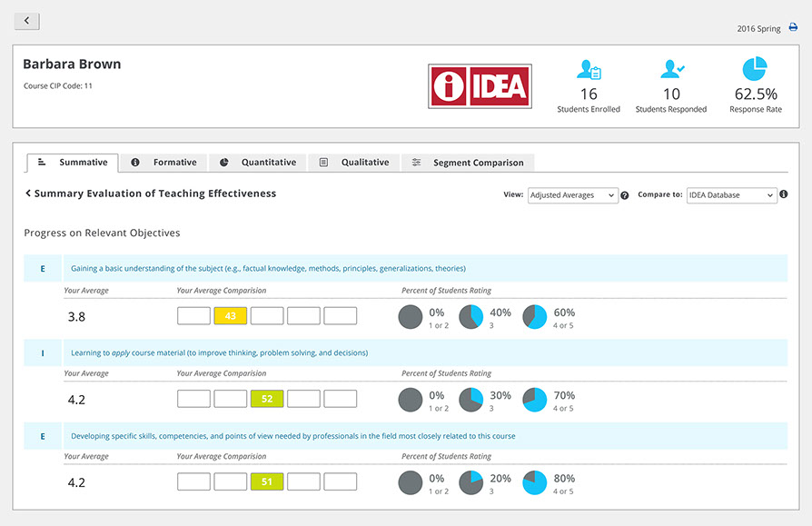Switch to the Quantitative tab

point(258,163)
